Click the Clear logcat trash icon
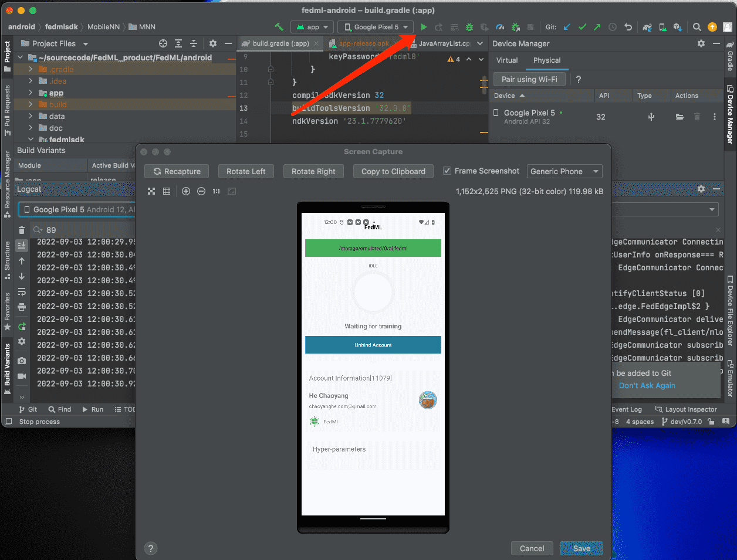 pyautogui.click(x=22, y=230)
